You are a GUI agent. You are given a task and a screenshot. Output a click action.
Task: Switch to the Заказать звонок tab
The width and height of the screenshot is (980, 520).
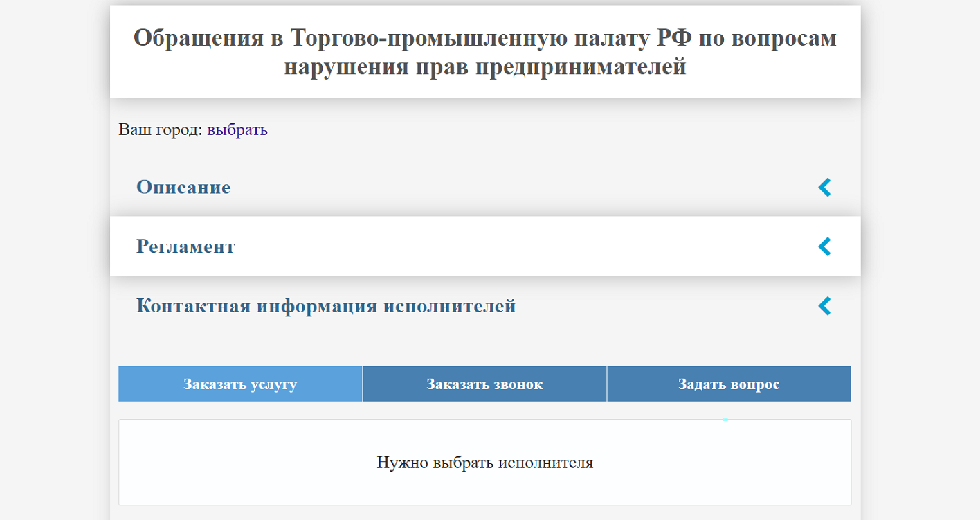click(x=484, y=384)
